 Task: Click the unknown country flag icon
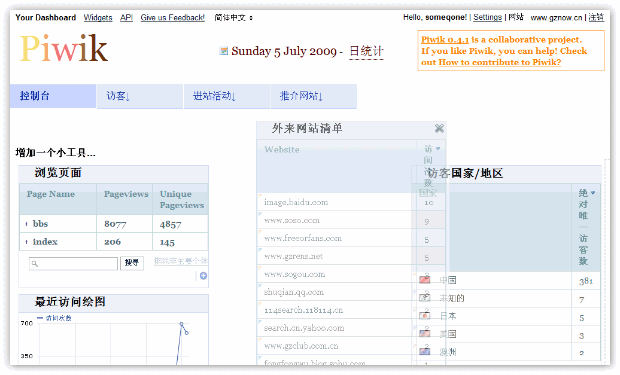click(424, 298)
